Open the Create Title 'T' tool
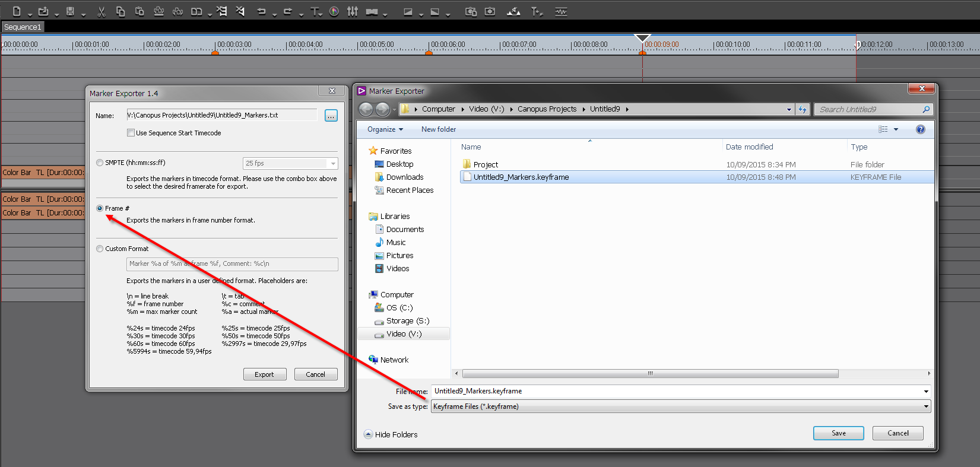 pyautogui.click(x=315, y=11)
